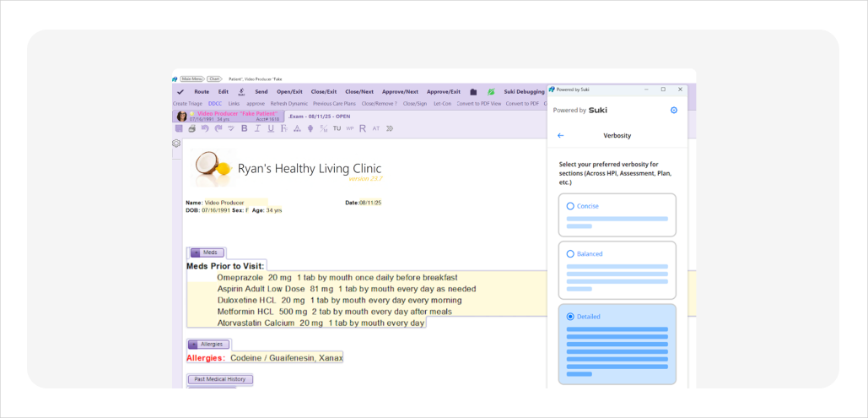This screenshot has width=868, height=418.
Task: Open the Main Menu breadcrumb
Action: click(x=191, y=79)
